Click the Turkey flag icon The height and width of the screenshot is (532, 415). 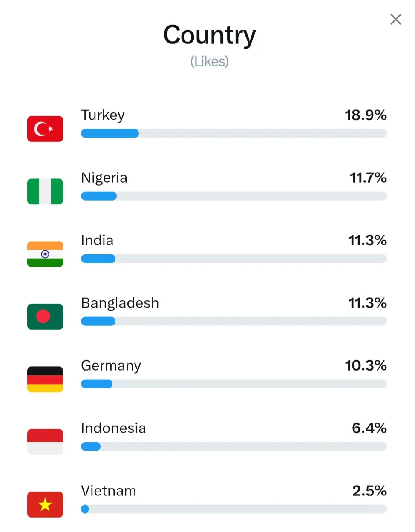pos(45,129)
